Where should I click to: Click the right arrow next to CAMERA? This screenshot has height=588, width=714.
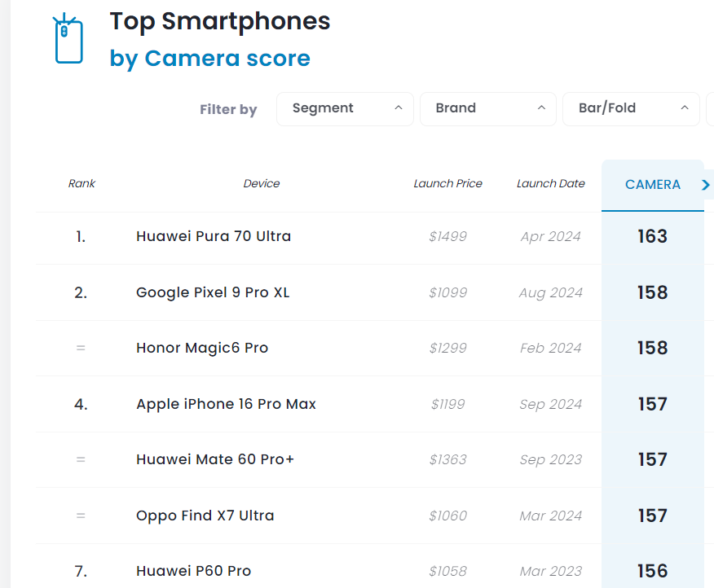(706, 185)
